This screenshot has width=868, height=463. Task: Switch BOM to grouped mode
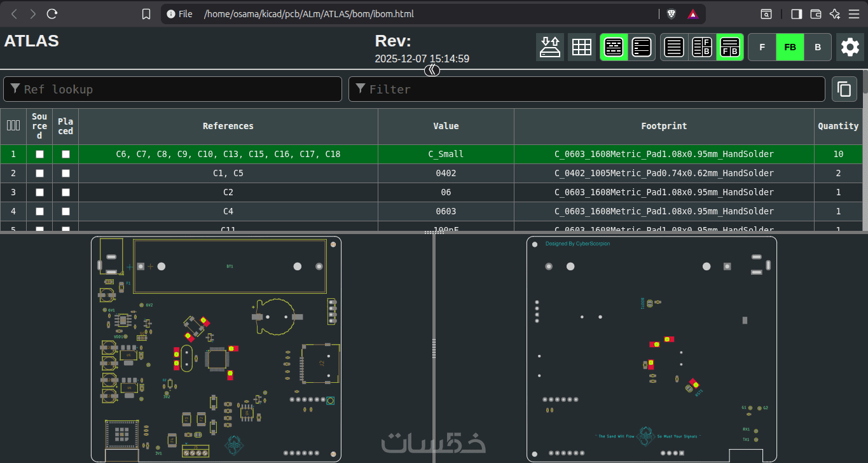point(614,47)
